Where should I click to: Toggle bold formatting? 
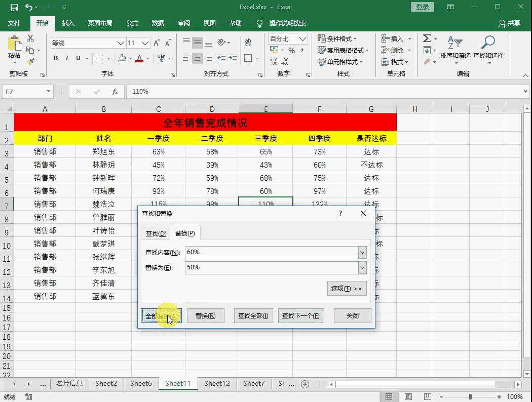[56, 58]
